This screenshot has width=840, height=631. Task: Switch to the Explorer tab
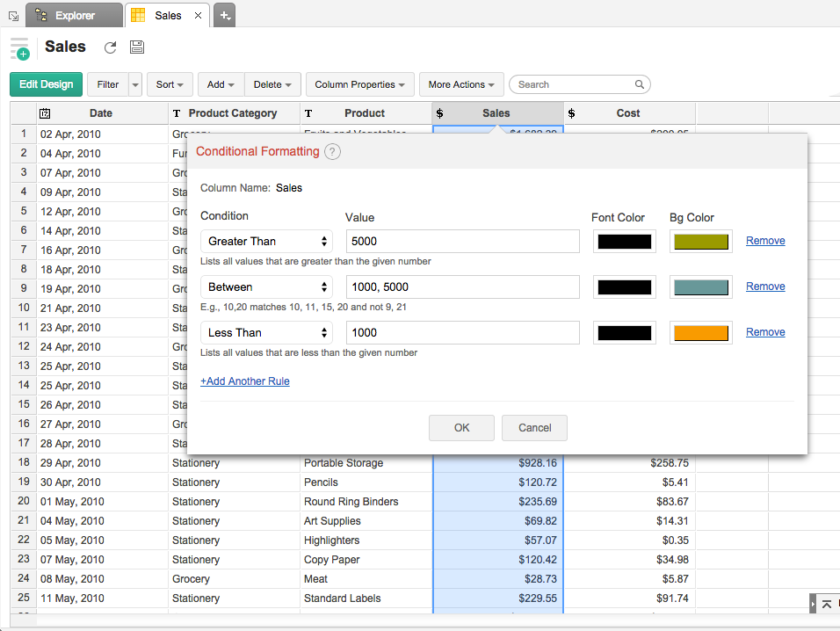point(75,15)
